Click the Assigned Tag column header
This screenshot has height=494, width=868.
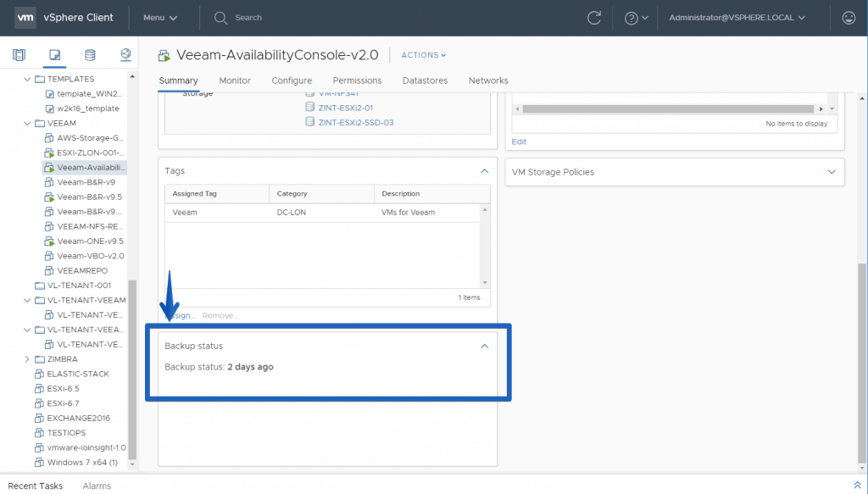click(217, 193)
